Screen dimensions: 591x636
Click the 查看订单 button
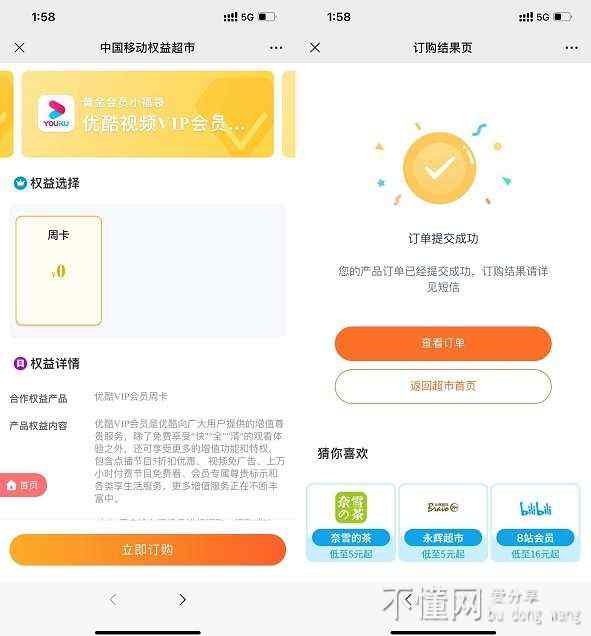[x=443, y=344]
